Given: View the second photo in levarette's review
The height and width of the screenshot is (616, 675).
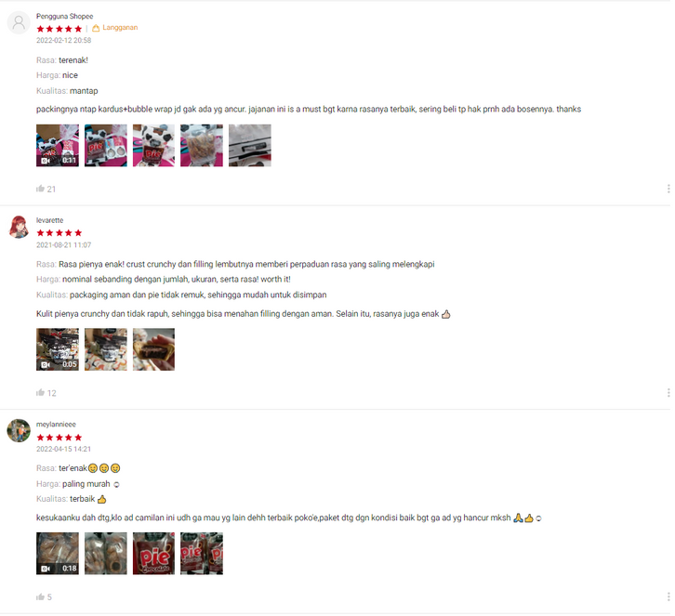Looking at the screenshot, I should (x=105, y=349).
